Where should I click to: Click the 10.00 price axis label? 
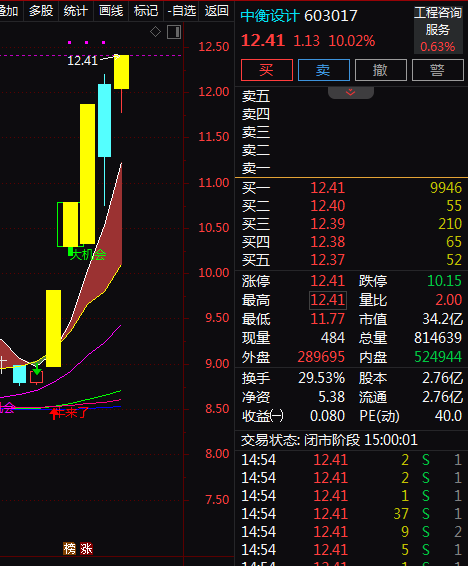click(x=214, y=273)
